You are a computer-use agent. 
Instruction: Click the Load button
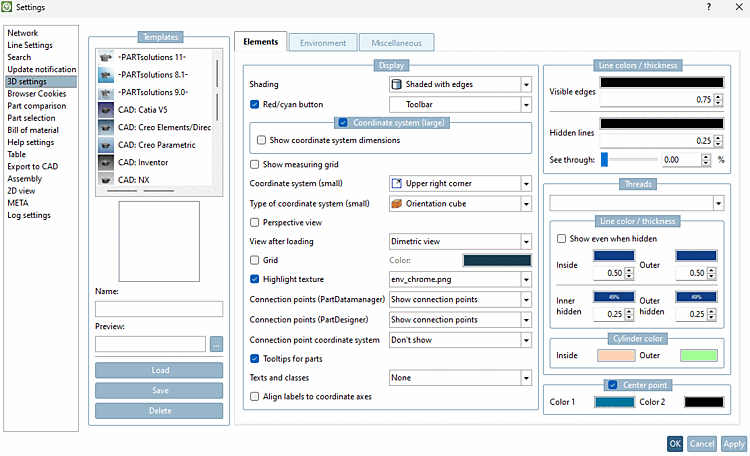159,370
